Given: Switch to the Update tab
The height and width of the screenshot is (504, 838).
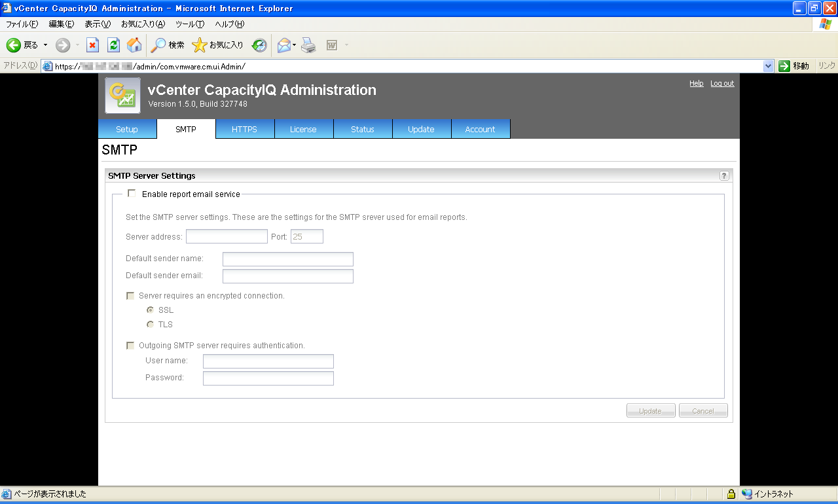Looking at the screenshot, I should pos(422,129).
